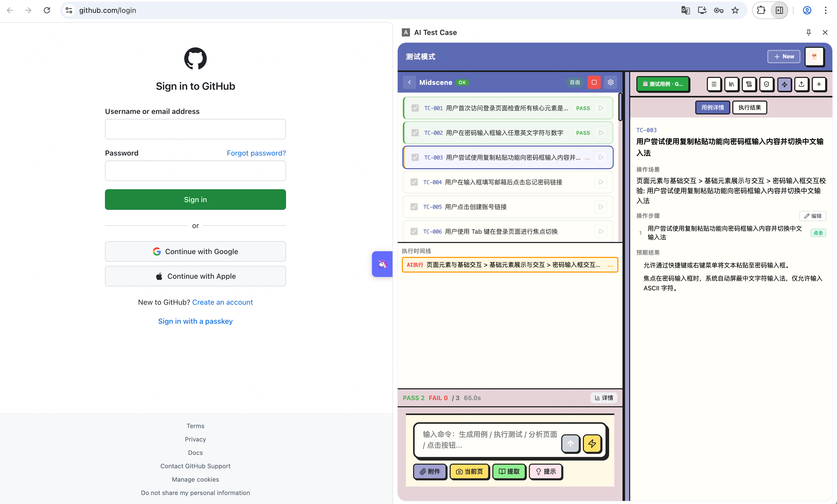The image size is (837, 504).
Task: Run test case TC-004 play icon
Action: pyautogui.click(x=601, y=182)
